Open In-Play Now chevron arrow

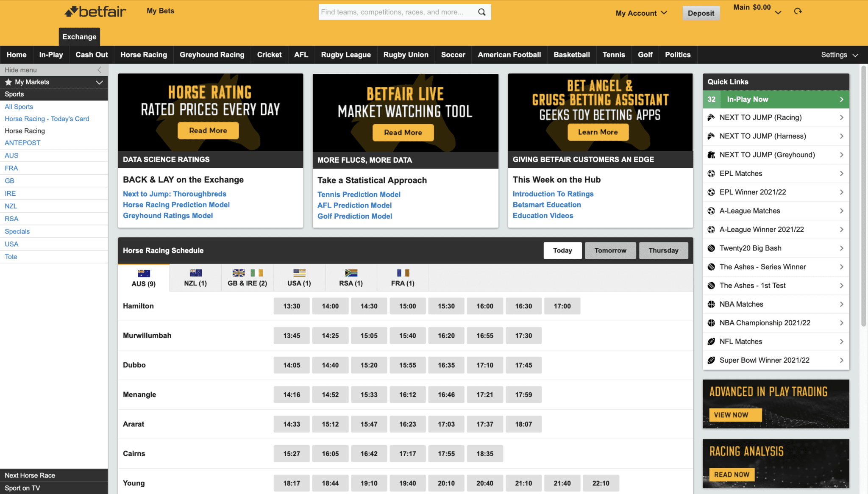[841, 99]
